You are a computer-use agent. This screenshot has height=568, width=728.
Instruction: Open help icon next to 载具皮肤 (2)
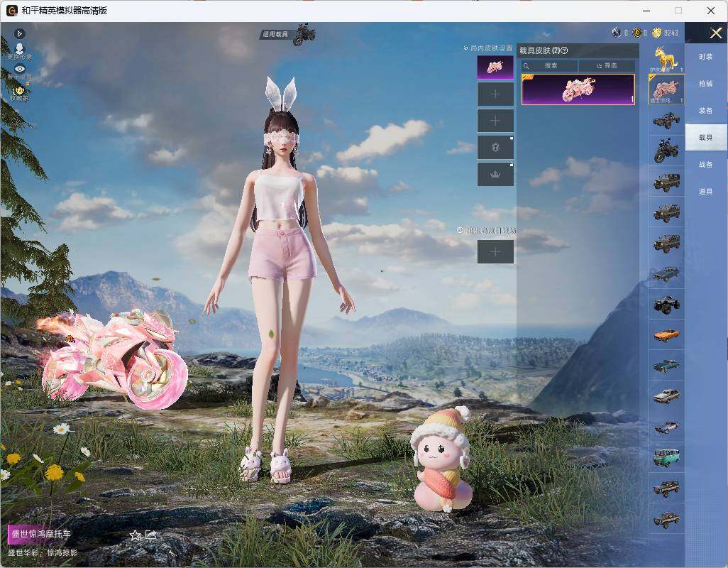(x=565, y=50)
